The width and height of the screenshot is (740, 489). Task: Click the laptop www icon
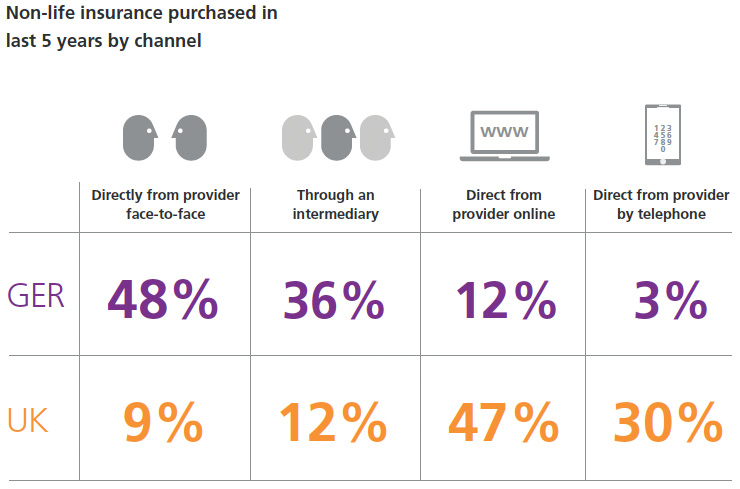(x=505, y=136)
